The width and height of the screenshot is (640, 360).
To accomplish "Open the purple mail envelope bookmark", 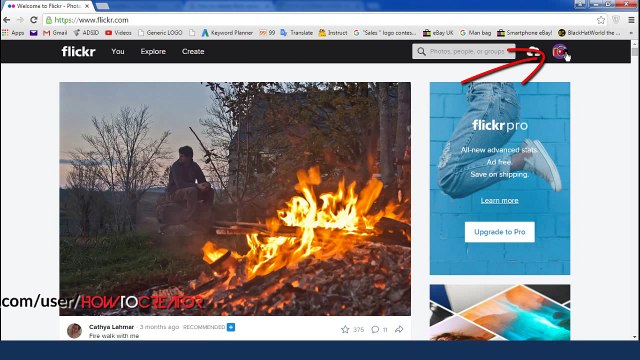I will (33, 33).
